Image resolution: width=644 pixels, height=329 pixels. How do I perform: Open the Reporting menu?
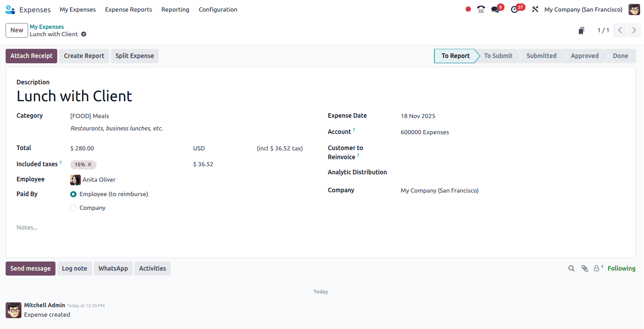[x=175, y=9]
